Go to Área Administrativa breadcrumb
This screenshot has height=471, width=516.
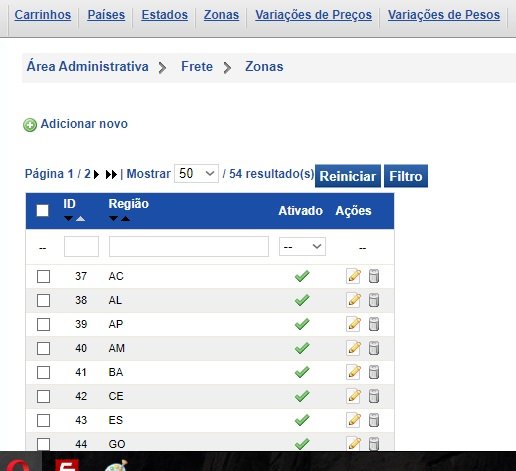click(x=87, y=67)
